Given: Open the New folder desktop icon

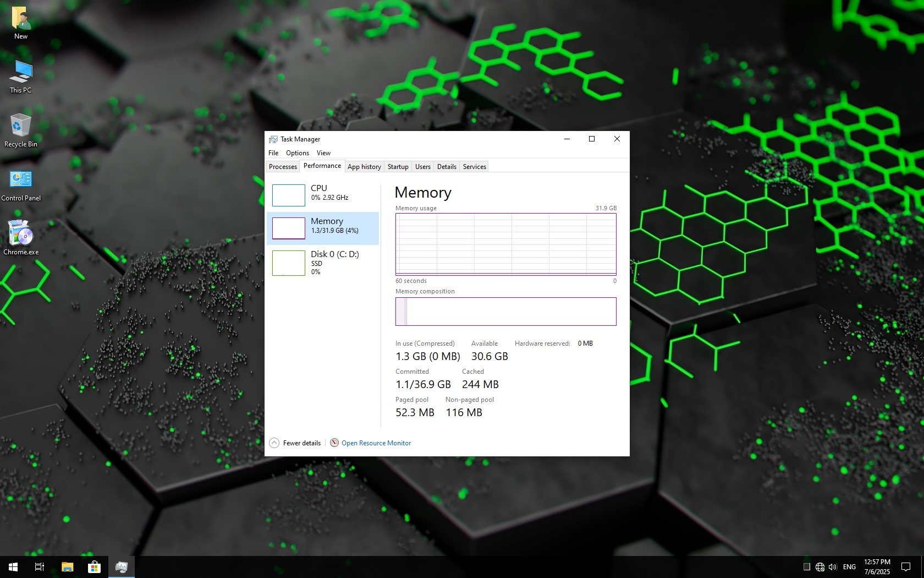Looking at the screenshot, I should tap(21, 23).
